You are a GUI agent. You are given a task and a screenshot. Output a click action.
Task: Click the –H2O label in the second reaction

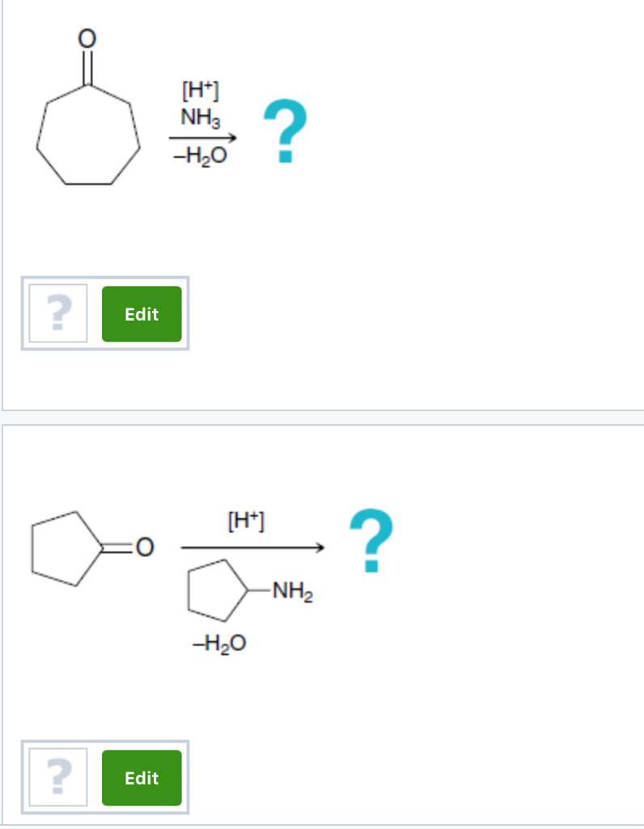217,644
